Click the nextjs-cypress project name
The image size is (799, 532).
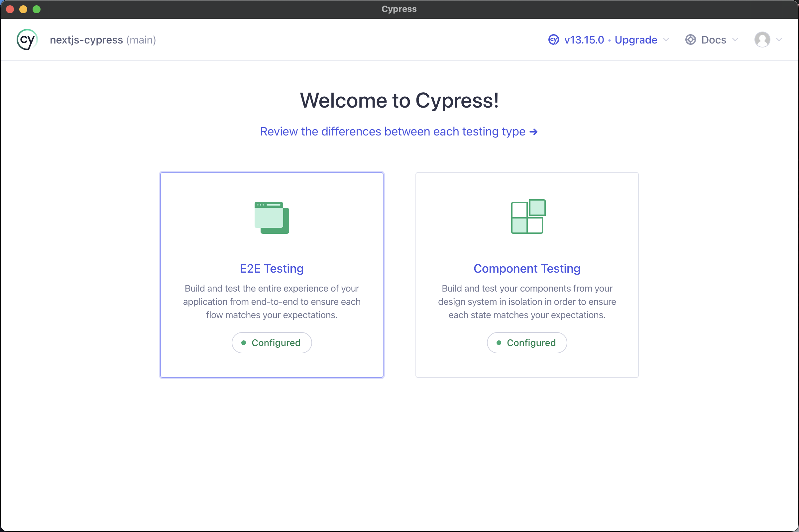[86, 40]
